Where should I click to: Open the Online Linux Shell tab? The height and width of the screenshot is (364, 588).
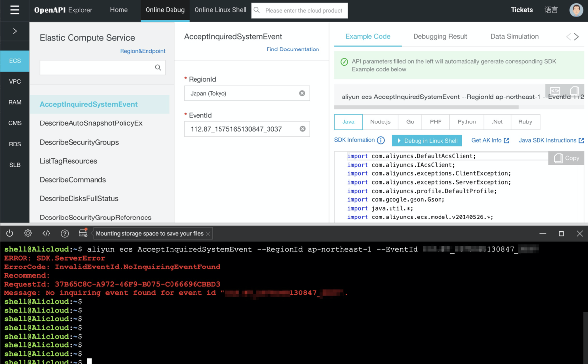tap(220, 10)
